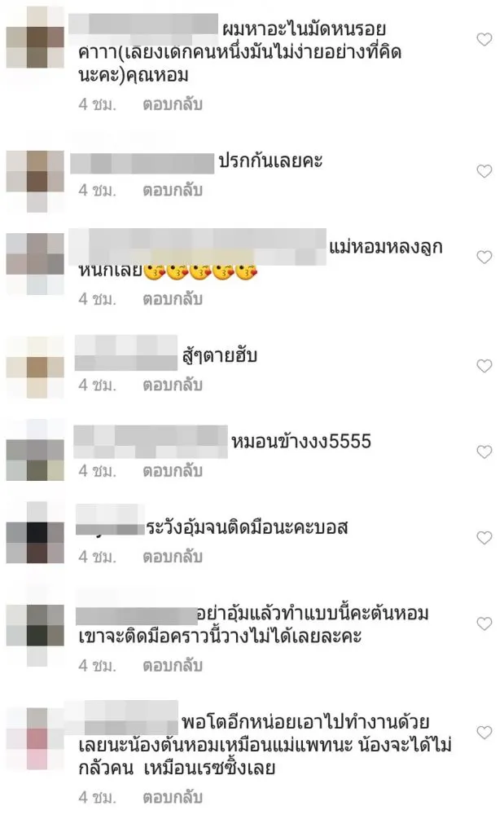Like the หมอนข้างงง5555 comment
This screenshot has width=504, height=815.
tap(484, 452)
